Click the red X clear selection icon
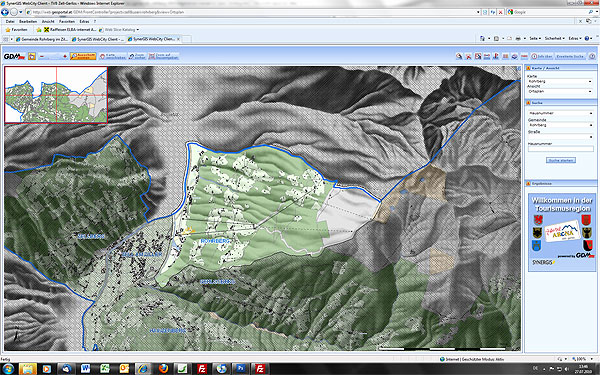This screenshot has height=375, width=600. [x=468, y=56]
